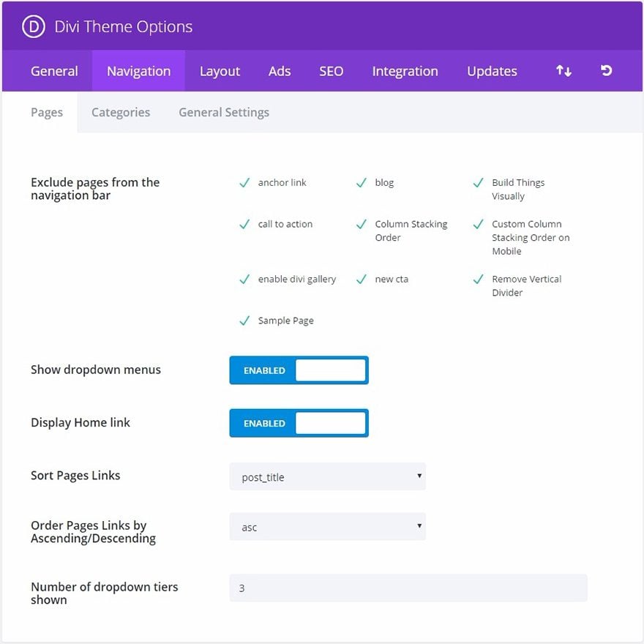Open the Integration tab
The image size is (644, 644).
coord(405,71)
